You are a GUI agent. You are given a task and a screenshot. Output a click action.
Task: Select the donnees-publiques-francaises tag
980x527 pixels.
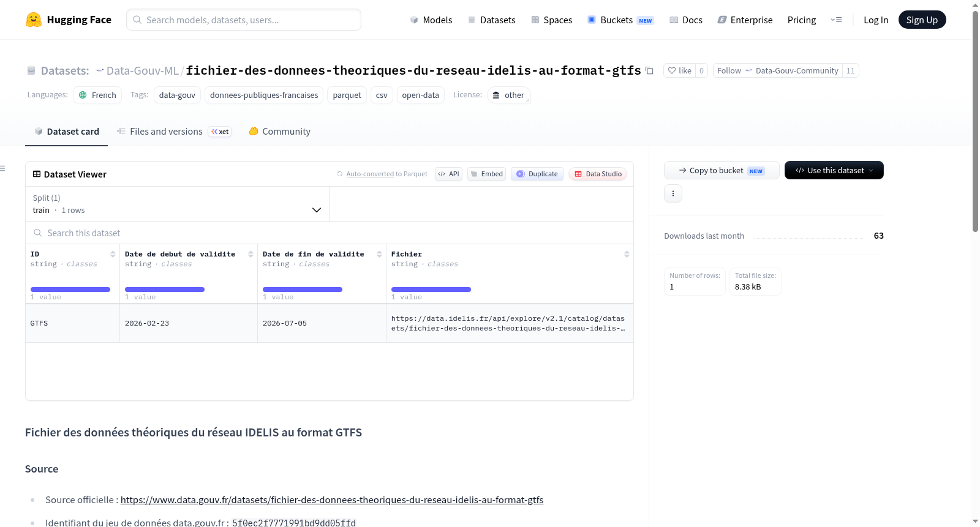264,95
